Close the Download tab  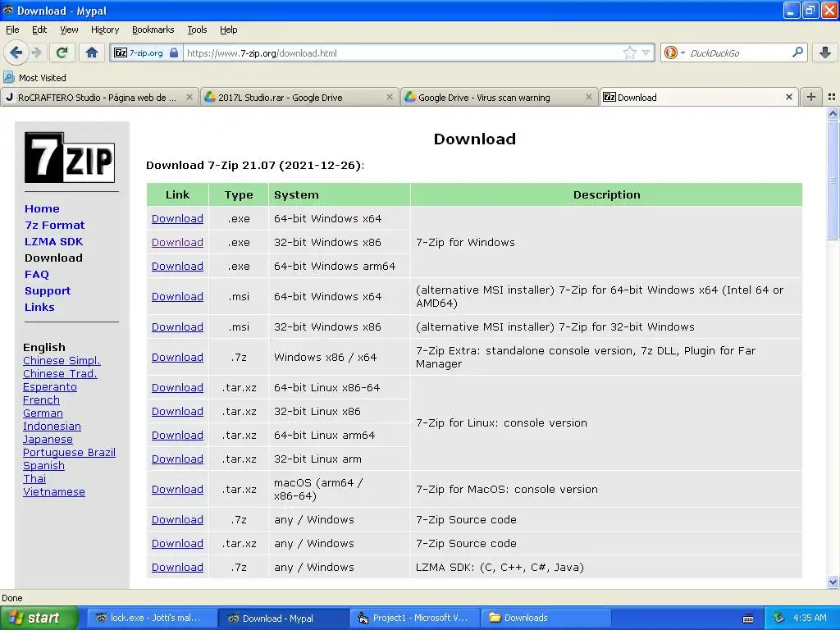tap(788, 97)
